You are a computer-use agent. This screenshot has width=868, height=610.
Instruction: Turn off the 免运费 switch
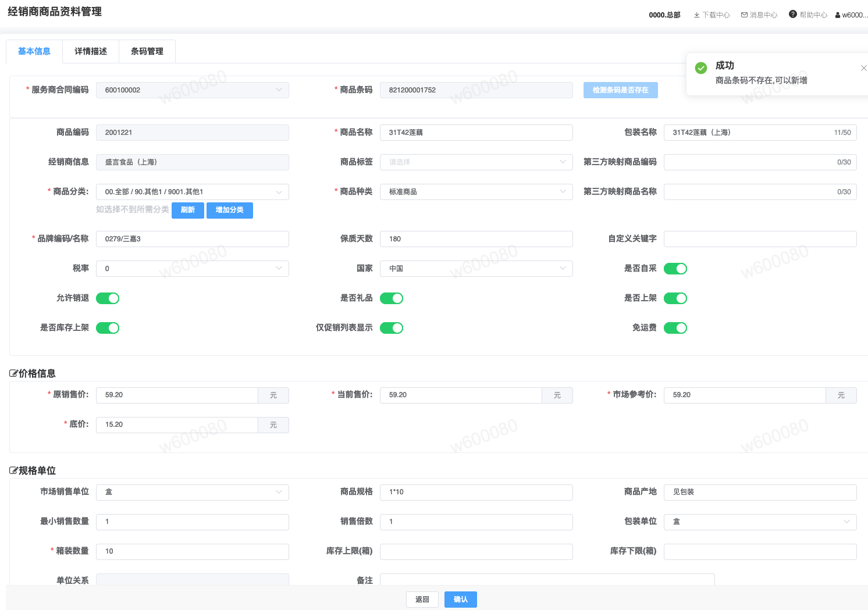point(675,328)
